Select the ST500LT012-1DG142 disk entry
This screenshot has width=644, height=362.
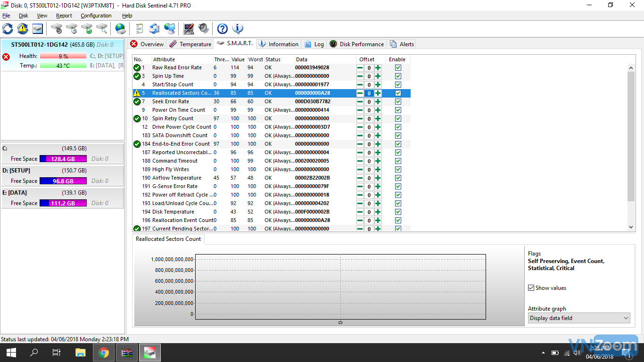pos(62,55)
